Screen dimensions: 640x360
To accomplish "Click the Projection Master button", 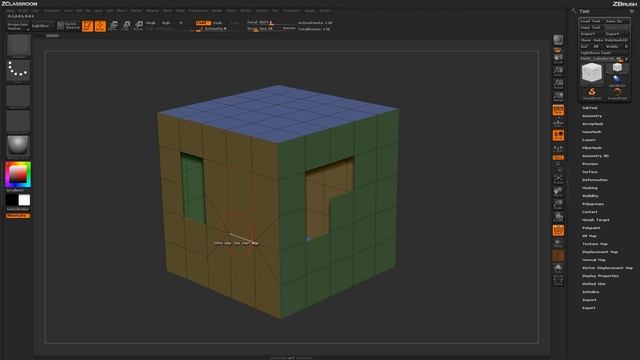I will (18, 26).
